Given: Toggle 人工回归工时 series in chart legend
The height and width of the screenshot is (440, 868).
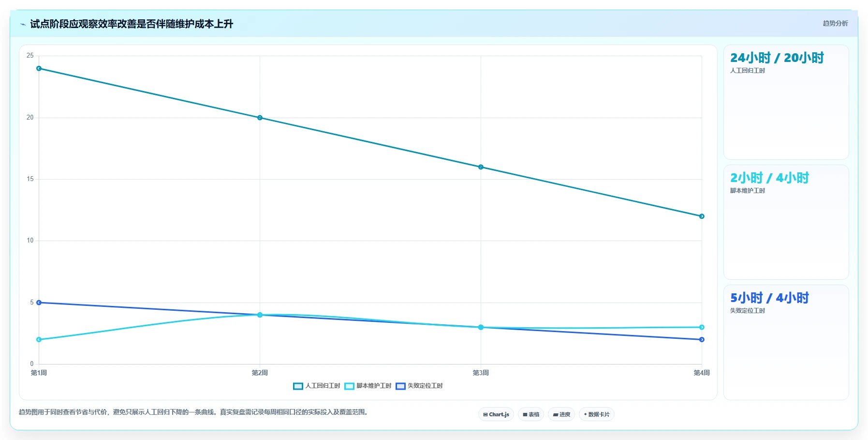Looking at the screenshot, I should click(x=317, y=386).
